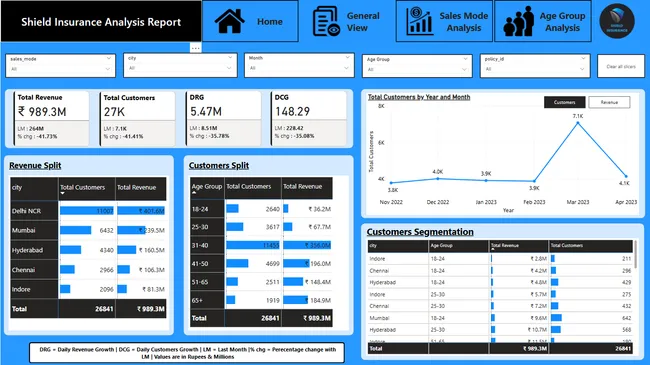
Task: Sort Segmentation table by Age Group header
Action: 458,246
